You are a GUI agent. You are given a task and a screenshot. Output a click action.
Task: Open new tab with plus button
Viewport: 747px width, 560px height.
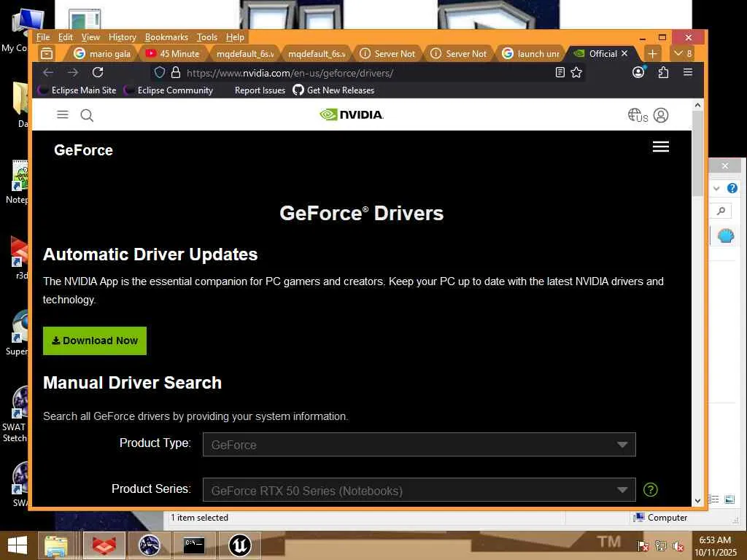pyautogui.click(x=653, y=54)
